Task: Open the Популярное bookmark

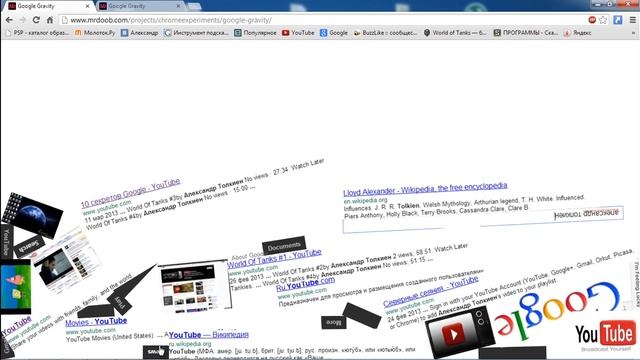Action: click(256, 33)
